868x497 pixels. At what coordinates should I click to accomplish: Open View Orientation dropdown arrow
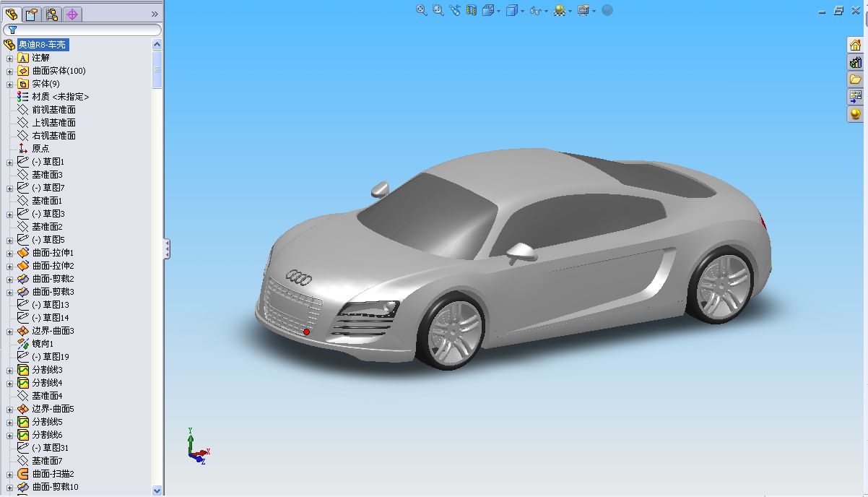pos(498,11)
